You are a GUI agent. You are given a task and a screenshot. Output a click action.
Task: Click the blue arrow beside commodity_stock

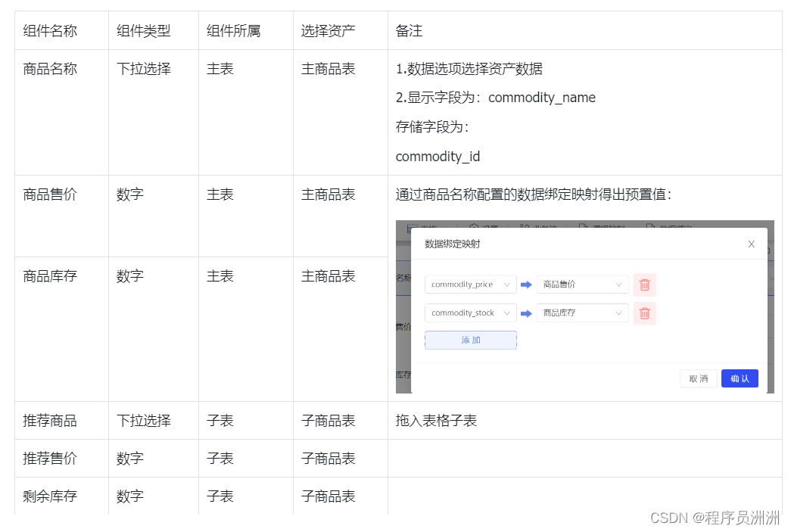click(x=527, y=313)
